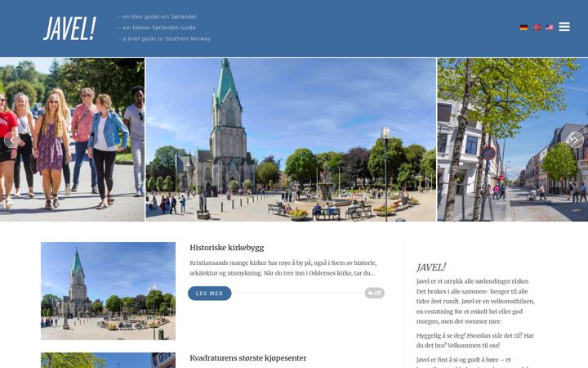The width and height of the screenshot is (588, 368).
Task: Click the walking students slider image
Action: click(72, 140)
